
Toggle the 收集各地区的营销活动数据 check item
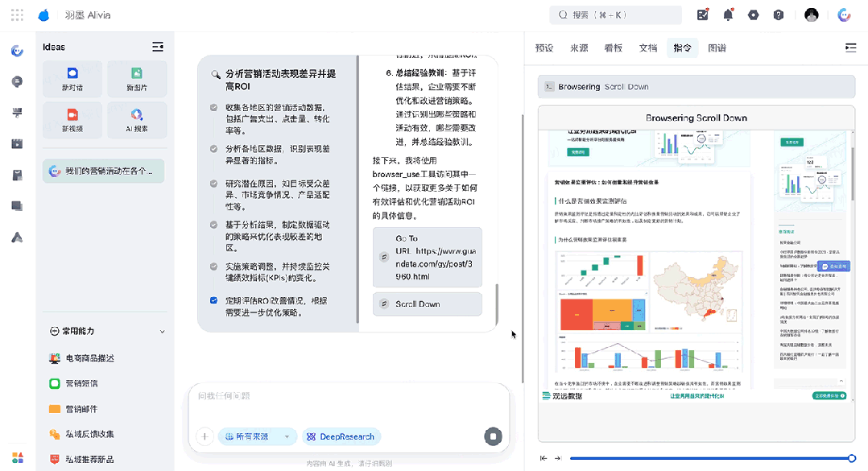(213, 108)
